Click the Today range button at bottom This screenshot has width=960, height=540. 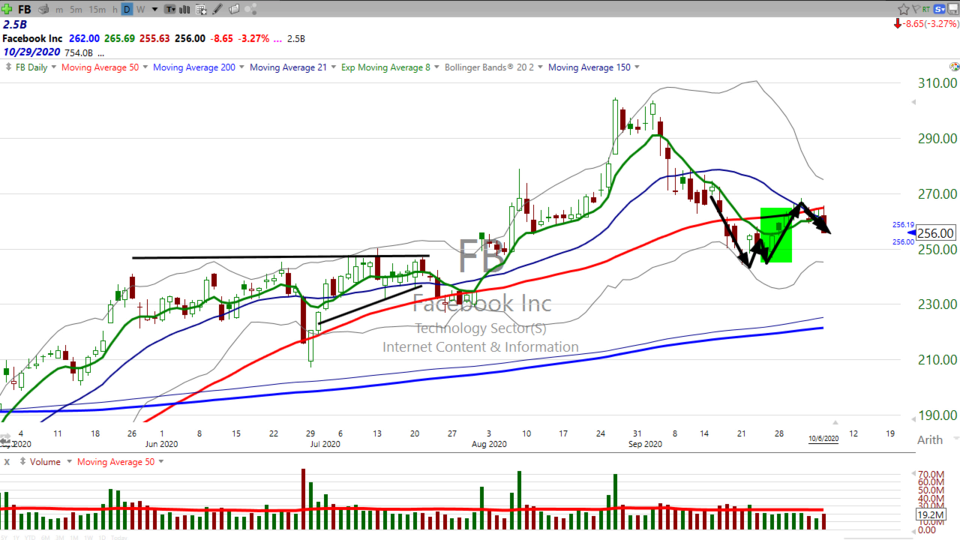tap(119, 538)
